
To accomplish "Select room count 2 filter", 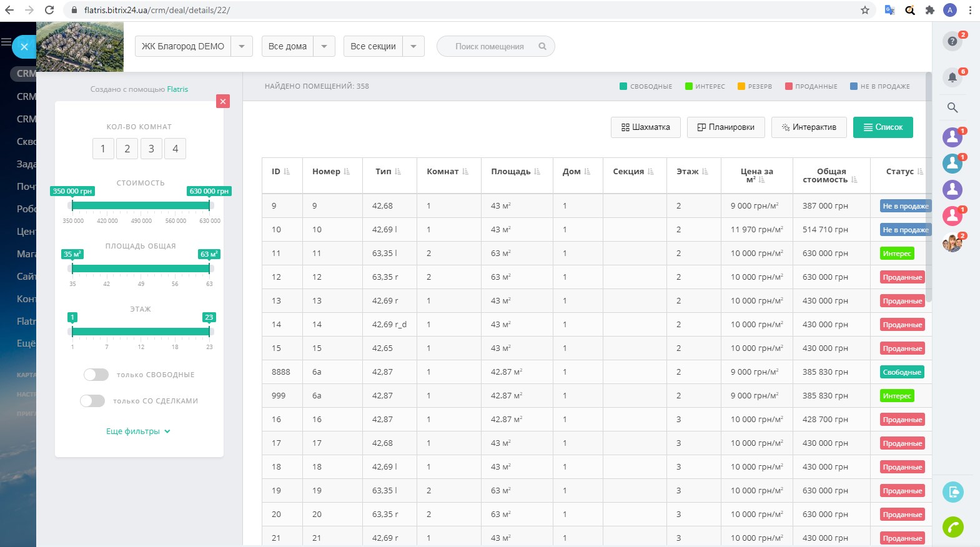I will coord(127,149).
